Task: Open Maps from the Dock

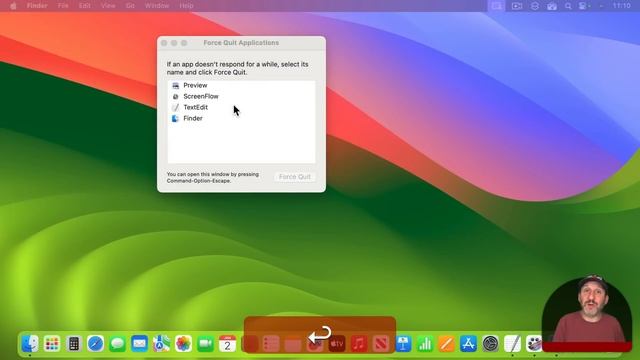Action: tap(162, 344)
